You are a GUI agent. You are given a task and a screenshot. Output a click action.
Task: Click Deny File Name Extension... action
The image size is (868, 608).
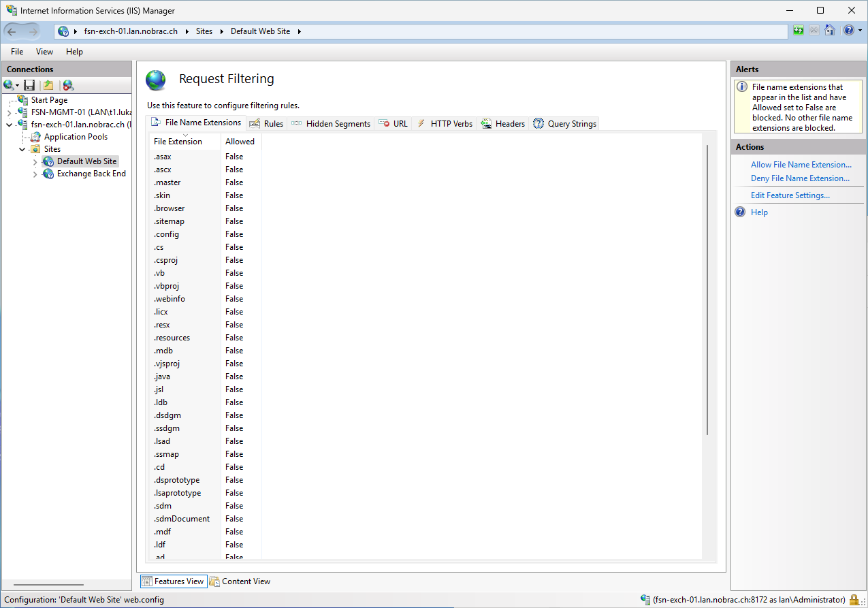pyautogui.click(x=800, y=178)
